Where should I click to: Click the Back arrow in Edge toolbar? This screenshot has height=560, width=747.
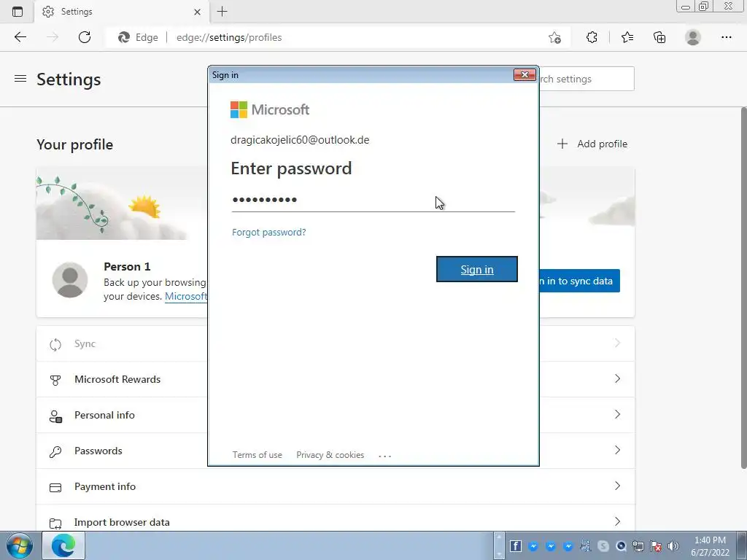20,37
